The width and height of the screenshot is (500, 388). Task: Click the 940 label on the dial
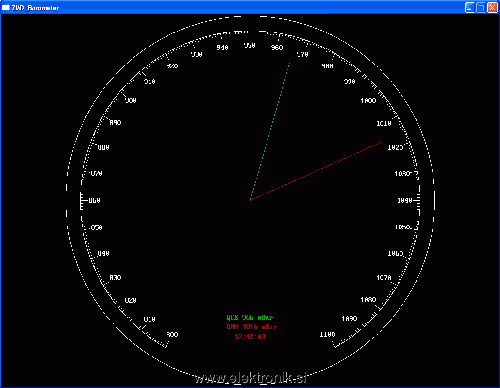pyautogui.click(x=222, y=48)
